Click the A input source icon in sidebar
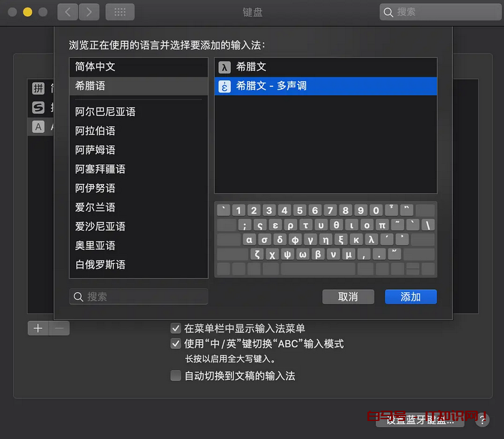The height and width of the screenshot is (439, 504). [38, 126]
